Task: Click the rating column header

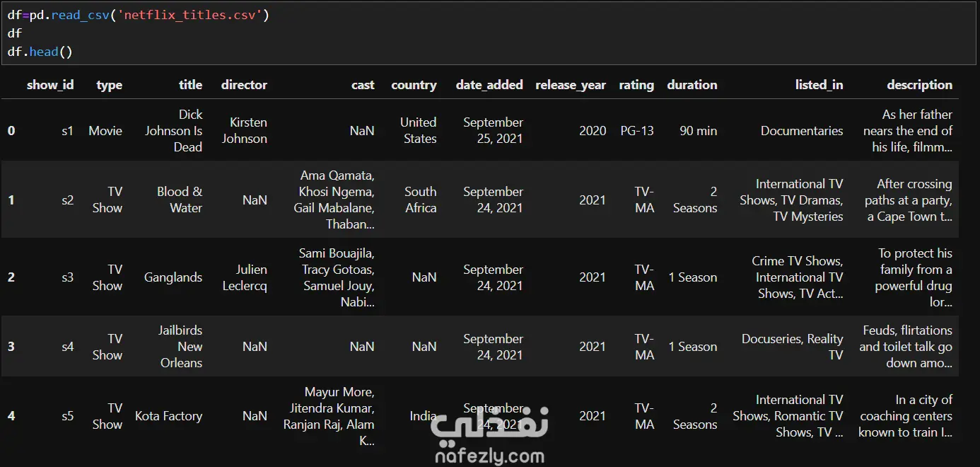Action: tap(636, 85)
